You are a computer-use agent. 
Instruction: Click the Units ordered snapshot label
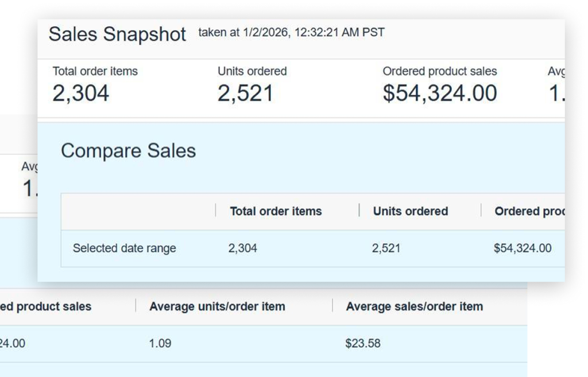(x=252, y=72)
